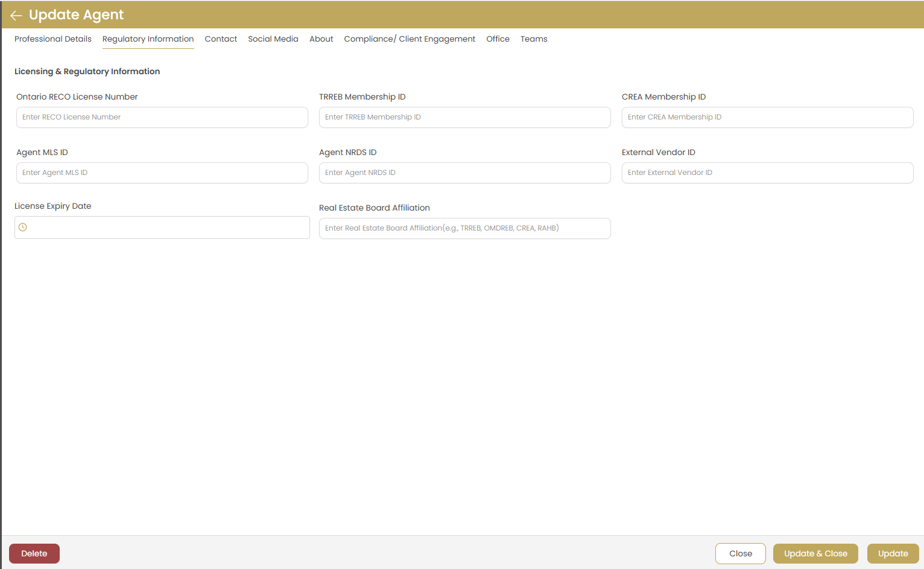Focus the TRREB Membership ID field
This screenshot has width=924, height=569.
(464, 117)
